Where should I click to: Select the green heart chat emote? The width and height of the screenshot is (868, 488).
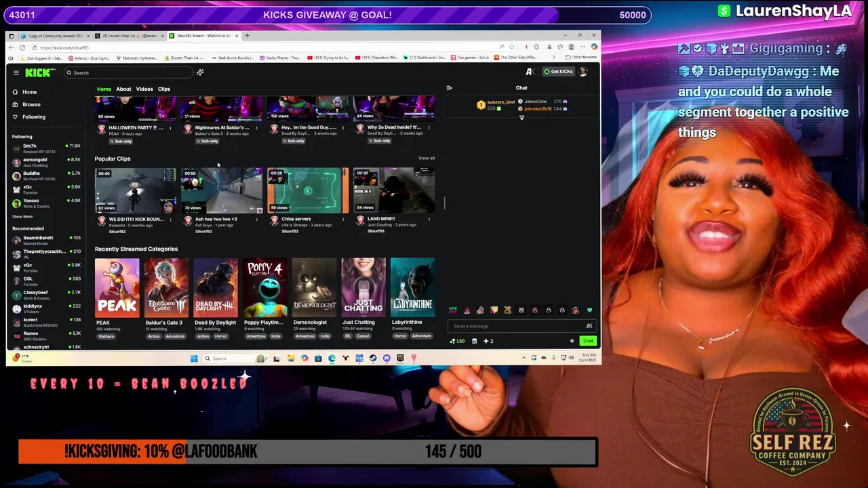click(x=589, y=310)
